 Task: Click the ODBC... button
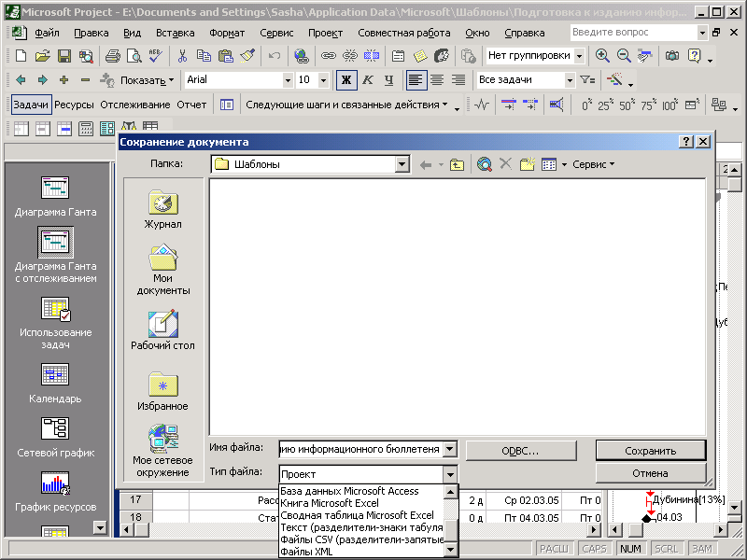520,451
